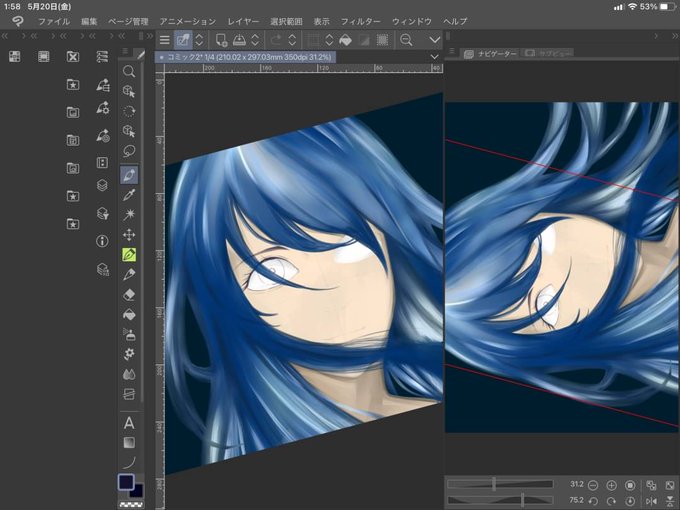Screen dimensions: 680x510
Task: Toggle the highlighted edit command bar icon
Action: pos(183,40)
